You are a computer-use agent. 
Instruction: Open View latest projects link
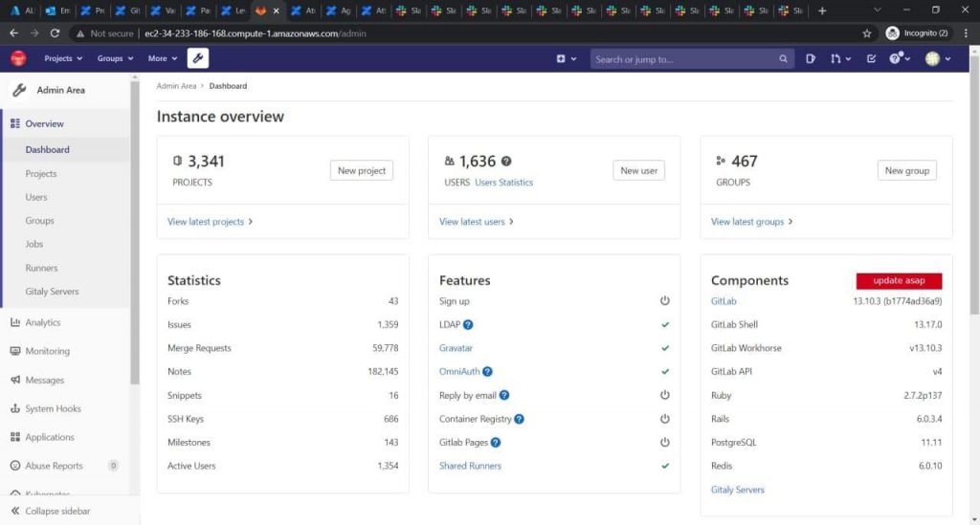click(210, 222)
